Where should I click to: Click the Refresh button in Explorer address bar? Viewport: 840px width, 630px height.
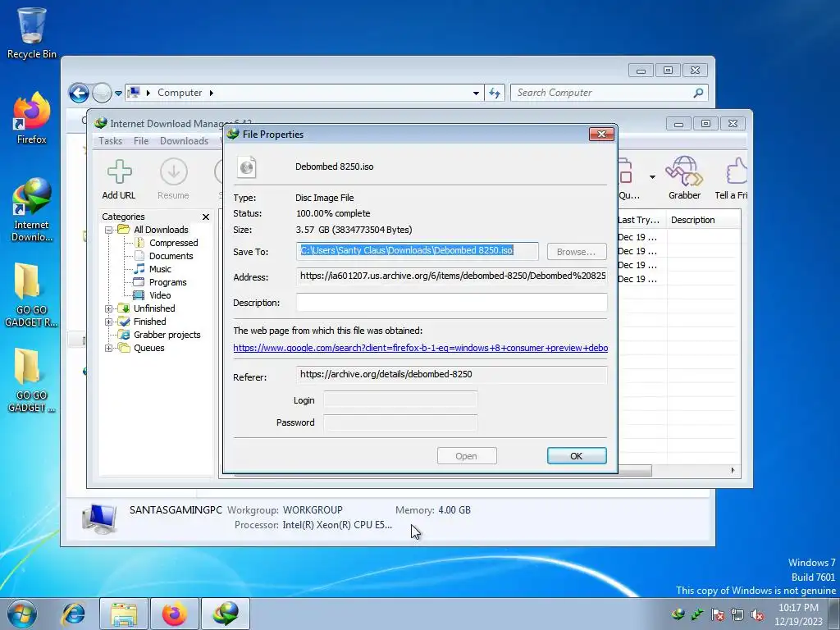click(495, 94)
